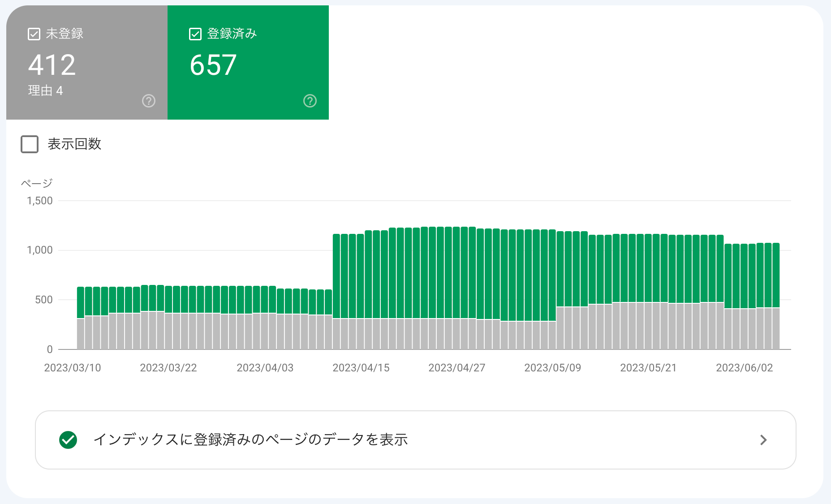This screenshot has width=831, height=504.
Task: Select the question mark circle on the green card
Action: tap(310, 101)
